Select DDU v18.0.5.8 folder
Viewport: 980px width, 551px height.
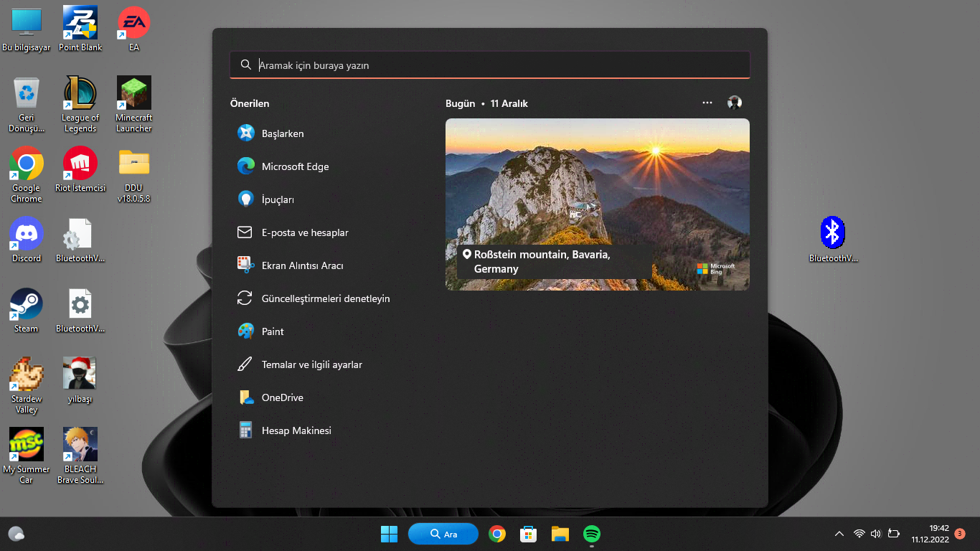click(x=134, y=175)
